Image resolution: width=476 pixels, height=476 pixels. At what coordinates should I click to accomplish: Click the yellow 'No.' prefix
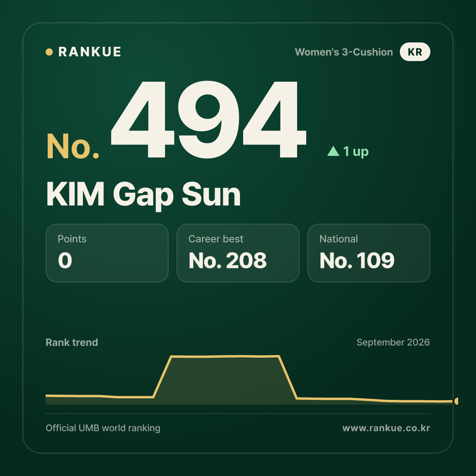[x=73, y=146]
